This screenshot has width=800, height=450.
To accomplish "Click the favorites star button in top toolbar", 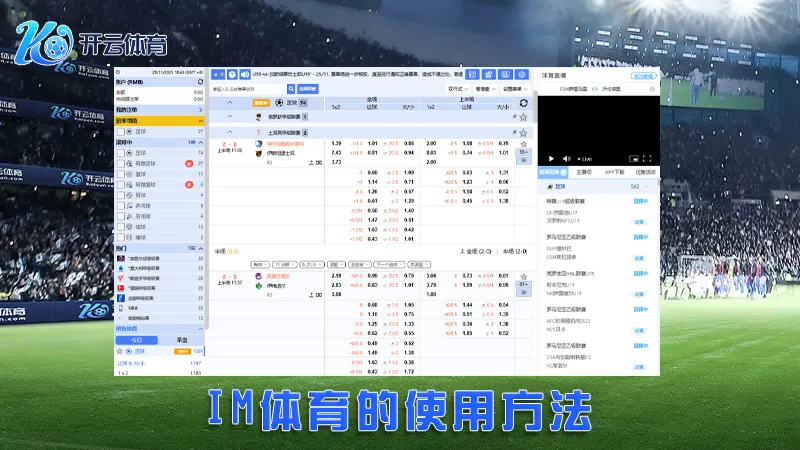I will (x=218, y=74).
